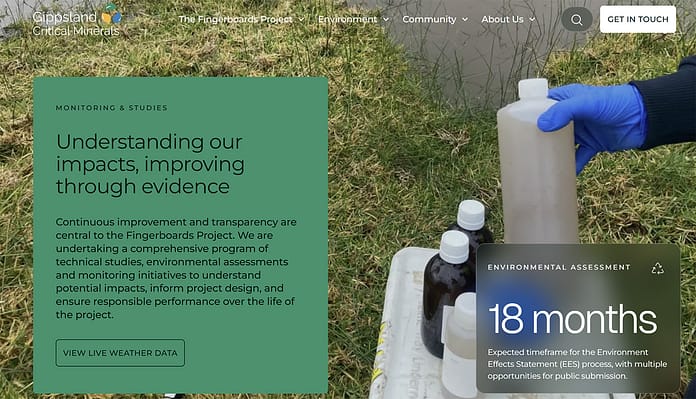The width and height of the screenshot is (696, 399).
Task: Expand The Fingerboards Project menu chevron
Action: [x=301, y=20]
